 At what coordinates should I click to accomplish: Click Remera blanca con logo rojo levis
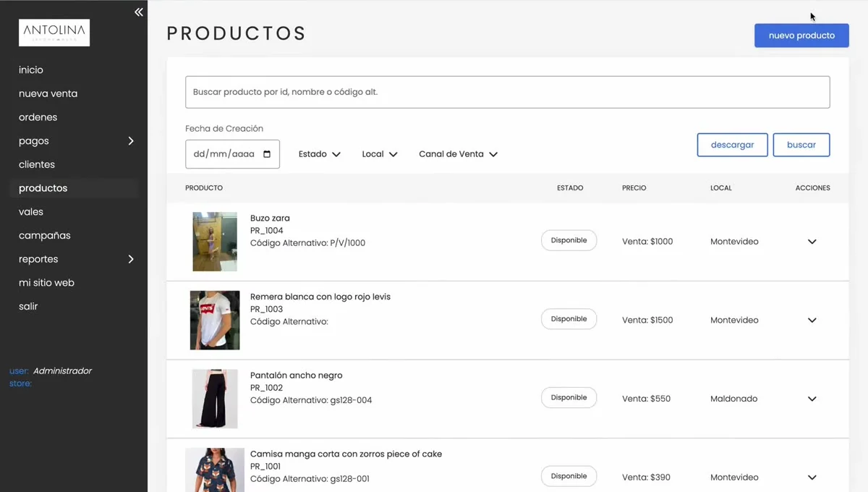(x=320, y=297)
